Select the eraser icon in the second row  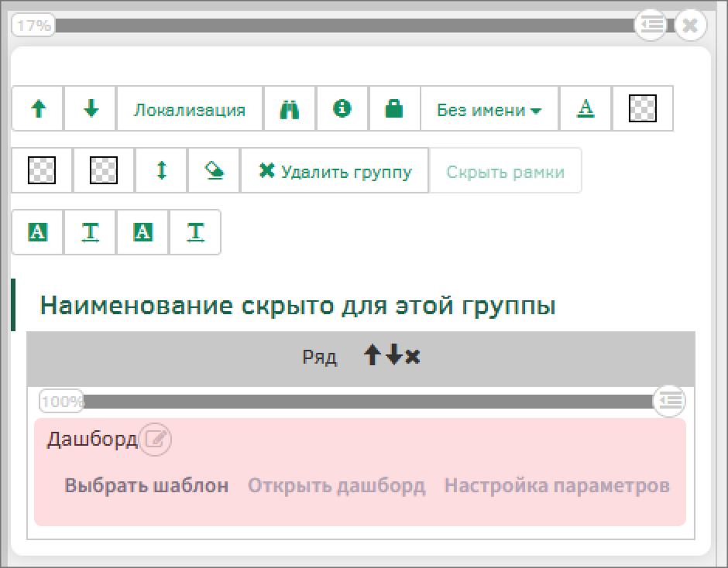pyautogui.click(x=214, y=170)
